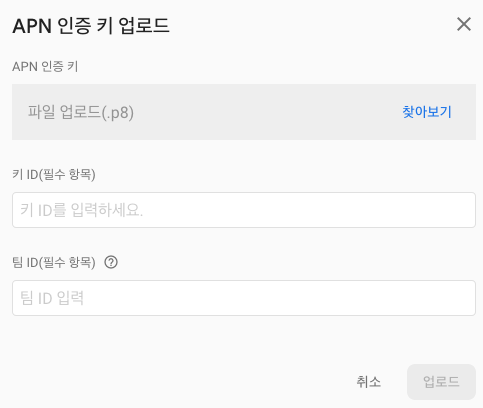Click the 찾아보기 browse link
The image size is (483, 408).
pos(427,112)
